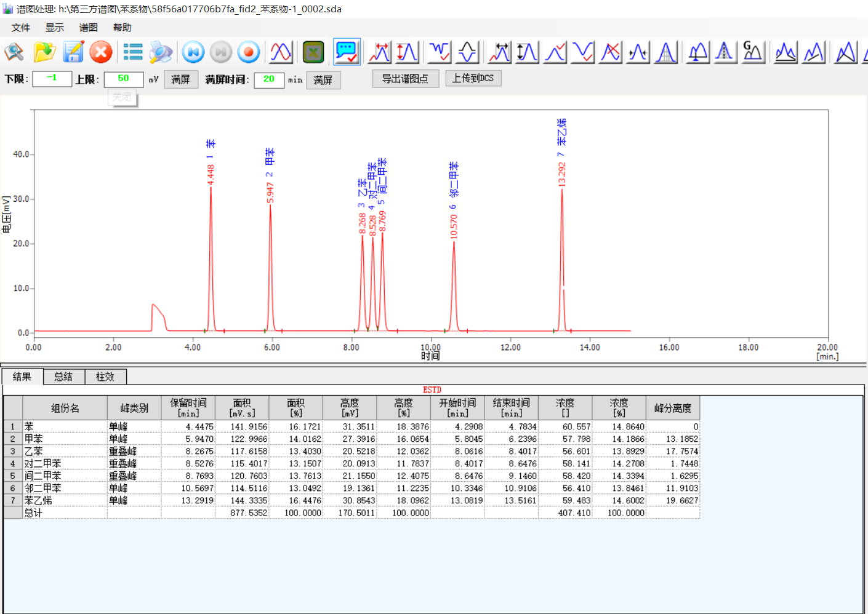Click the red X delete icon
Screen dimensions: 868x614
pyautogui.click(x=101, y=52)
